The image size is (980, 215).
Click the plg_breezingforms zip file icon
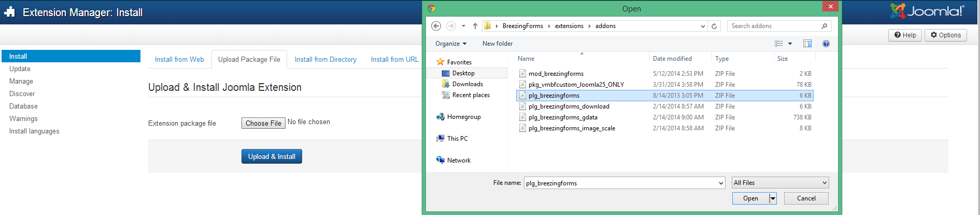(522, 96)
